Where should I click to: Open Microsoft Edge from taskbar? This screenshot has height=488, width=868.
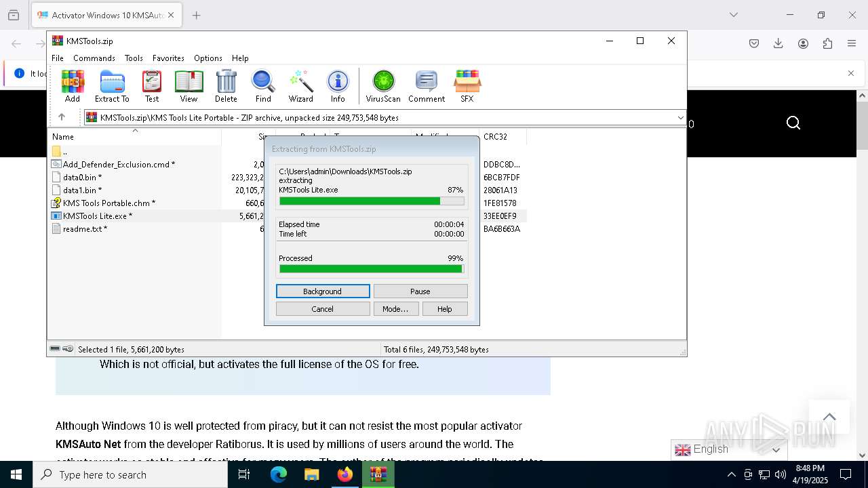click(x=279, y=474)
